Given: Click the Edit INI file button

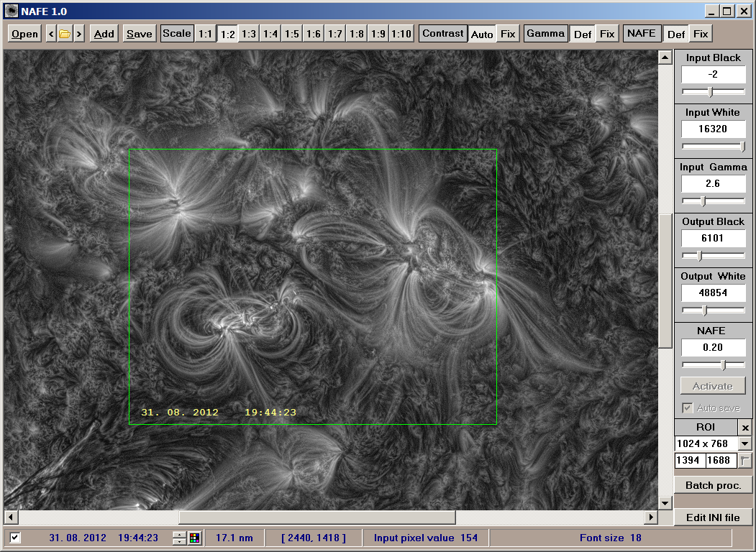Looking at the screenshot, I should tap(713, 517).
